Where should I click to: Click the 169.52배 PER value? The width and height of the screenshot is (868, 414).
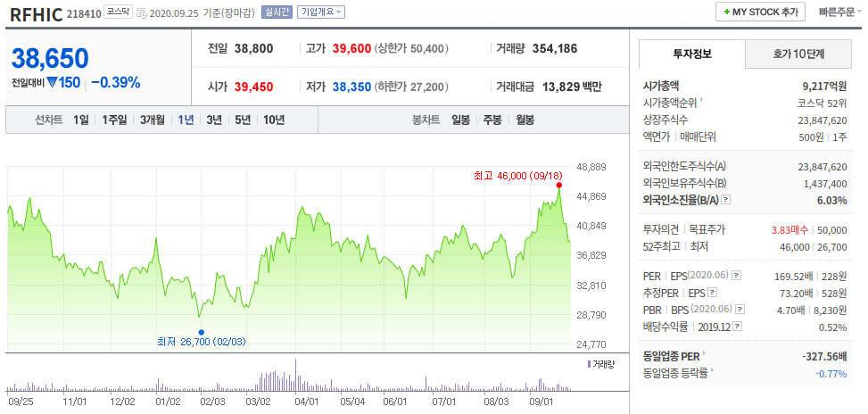(793, 276)
